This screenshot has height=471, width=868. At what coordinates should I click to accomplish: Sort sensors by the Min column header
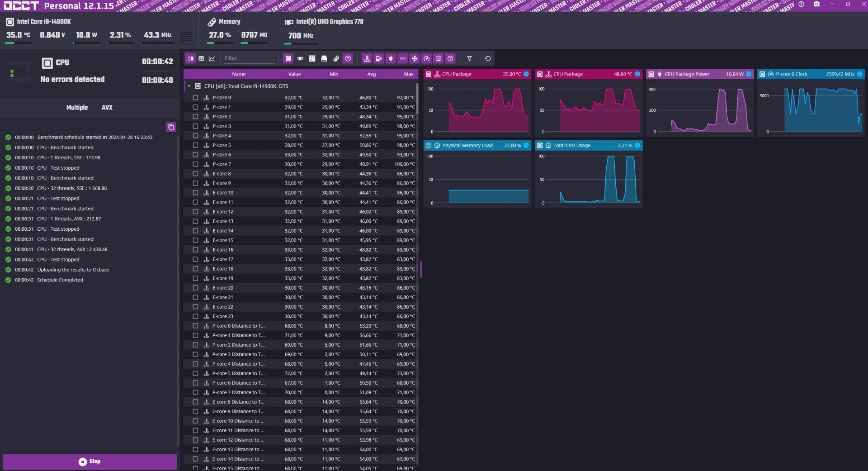pyautogui.click(x=334, y=74)
